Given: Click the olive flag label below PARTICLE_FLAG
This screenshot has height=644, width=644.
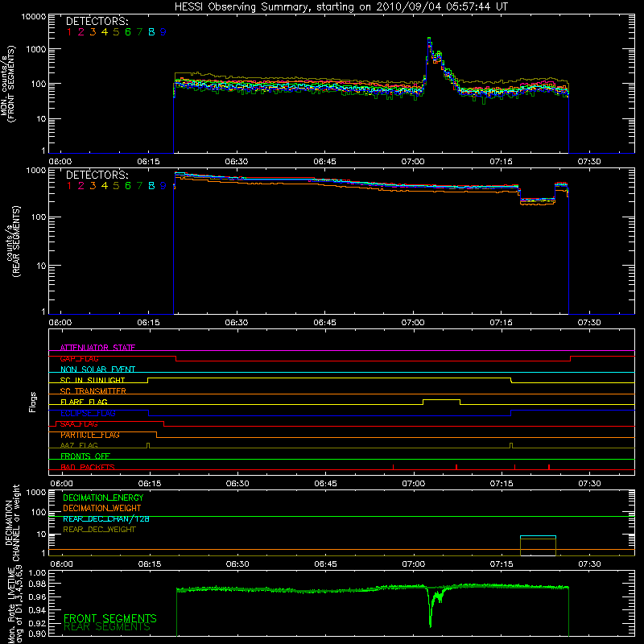Looking at the screenshot, I should (x=79, y=445).
